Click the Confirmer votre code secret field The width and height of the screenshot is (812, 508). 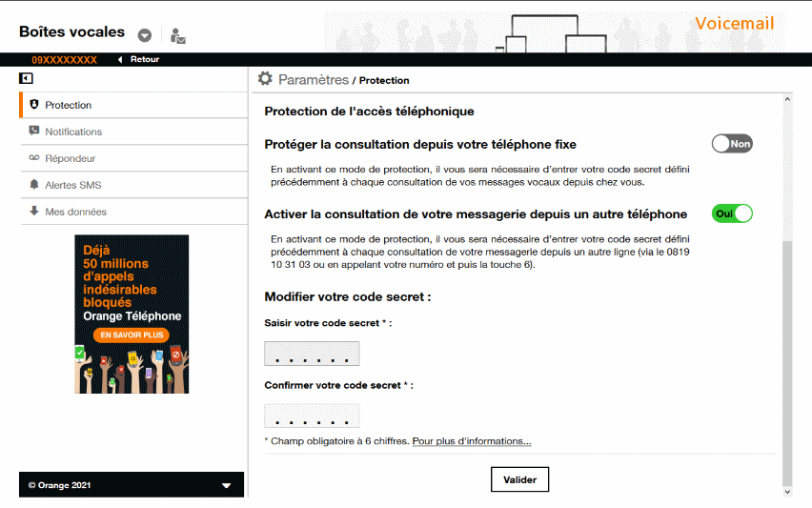(312, 416)
